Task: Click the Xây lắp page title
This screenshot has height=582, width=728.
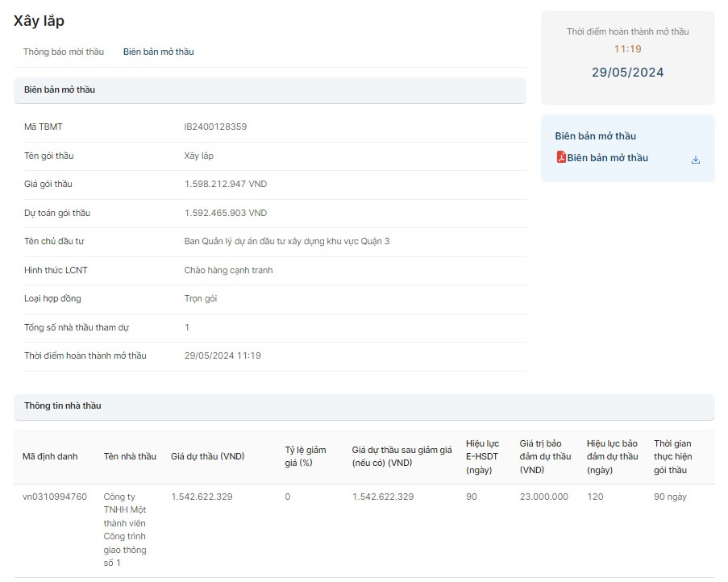Action: coord(39,21)
